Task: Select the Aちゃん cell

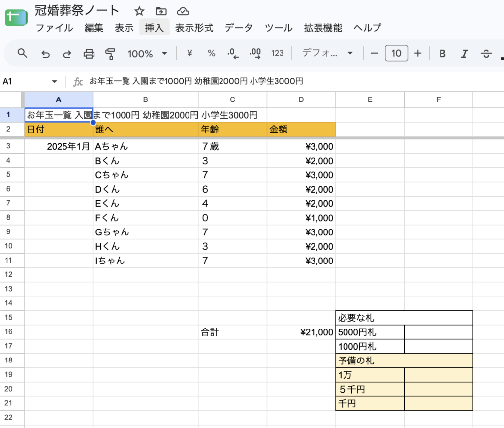Action: click(146, 147)
